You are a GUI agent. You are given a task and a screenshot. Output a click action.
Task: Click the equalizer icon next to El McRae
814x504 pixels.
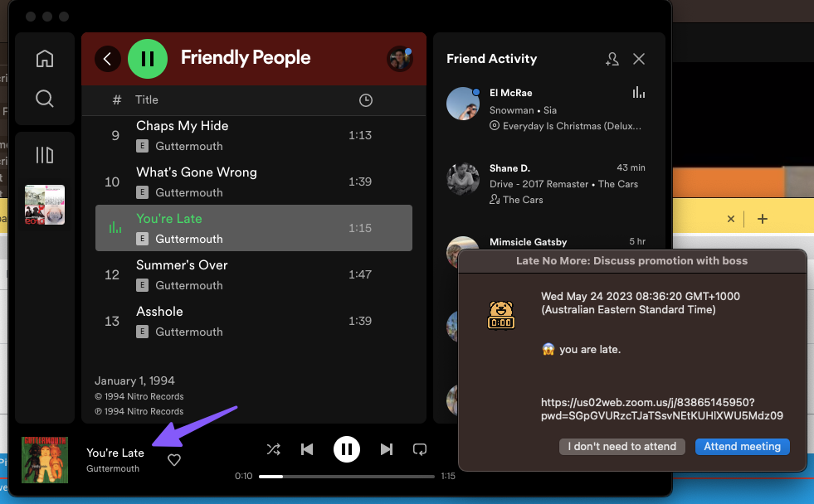pyautogui.click(x=639, y=93)
